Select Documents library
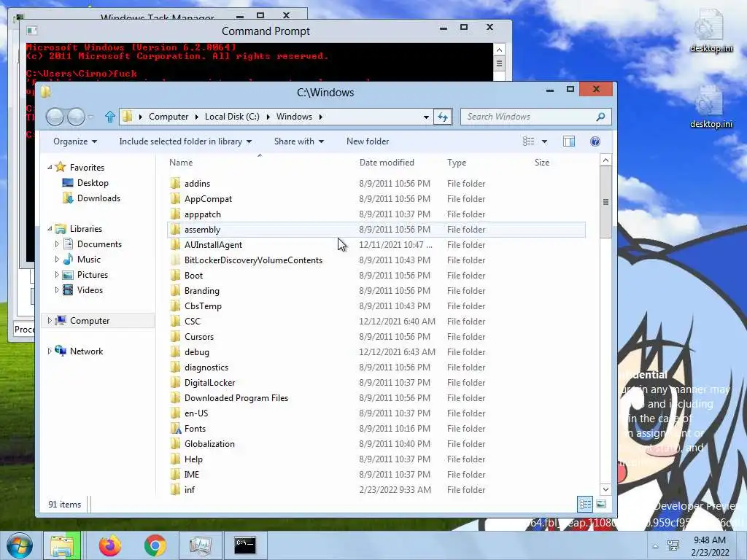 [x=99, y=244]
